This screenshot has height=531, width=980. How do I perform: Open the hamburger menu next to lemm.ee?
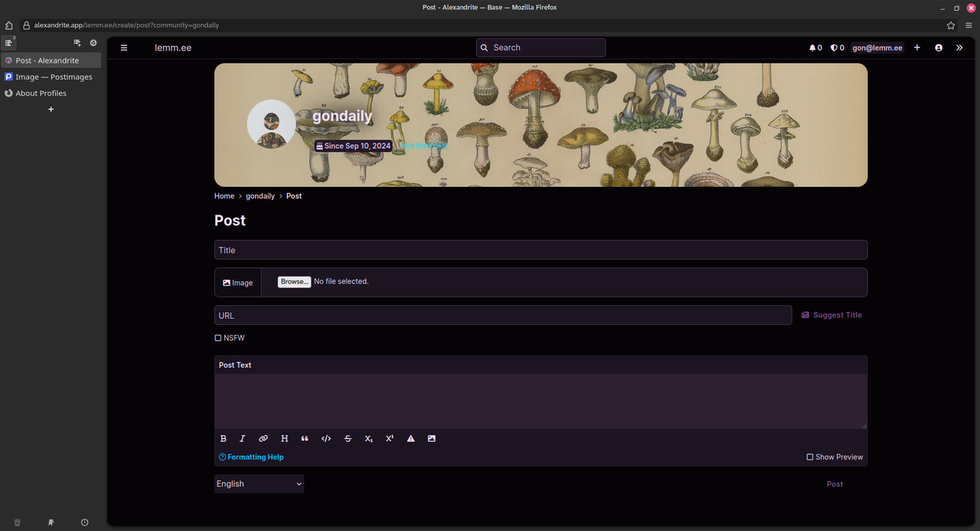point(124,48)
